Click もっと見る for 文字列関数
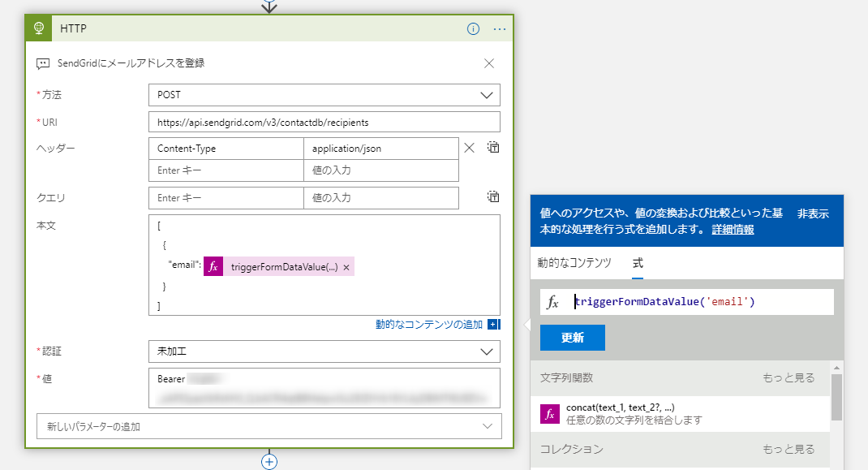The width and height of the screenshot is (868, 470). 789,377
